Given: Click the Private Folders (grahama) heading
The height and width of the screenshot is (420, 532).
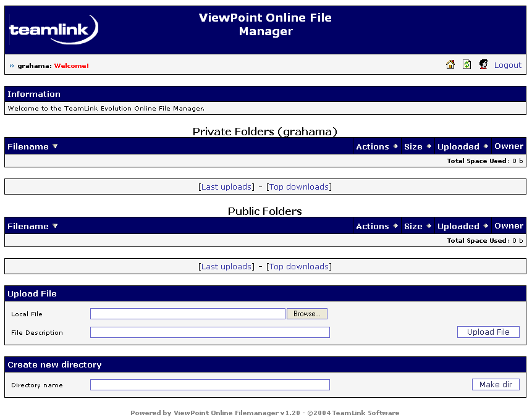Looking at the screenshot, I should click(x=264, y=132).
